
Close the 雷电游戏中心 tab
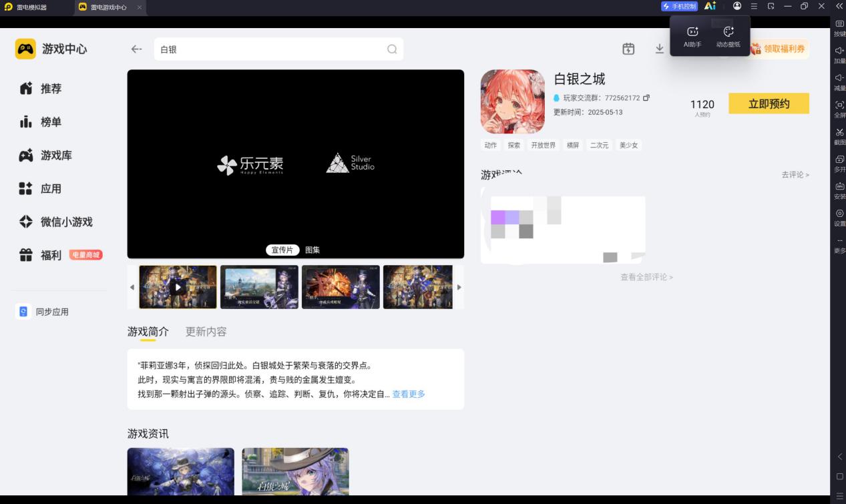coord(139,7)
